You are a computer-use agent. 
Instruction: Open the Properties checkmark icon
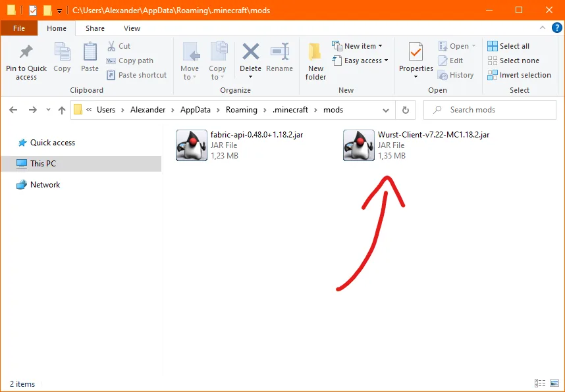coord(416,51)
